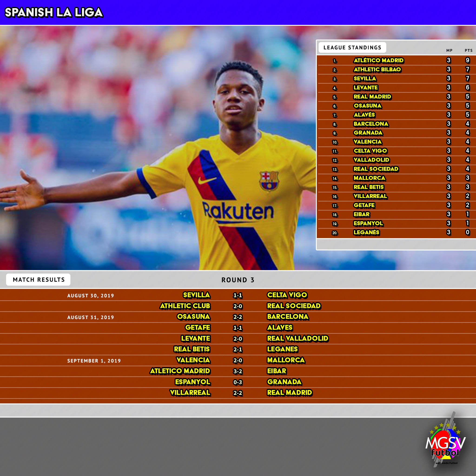Click the Round 3 heading
The image size is (476, 476).
click(x=238, y=280)
